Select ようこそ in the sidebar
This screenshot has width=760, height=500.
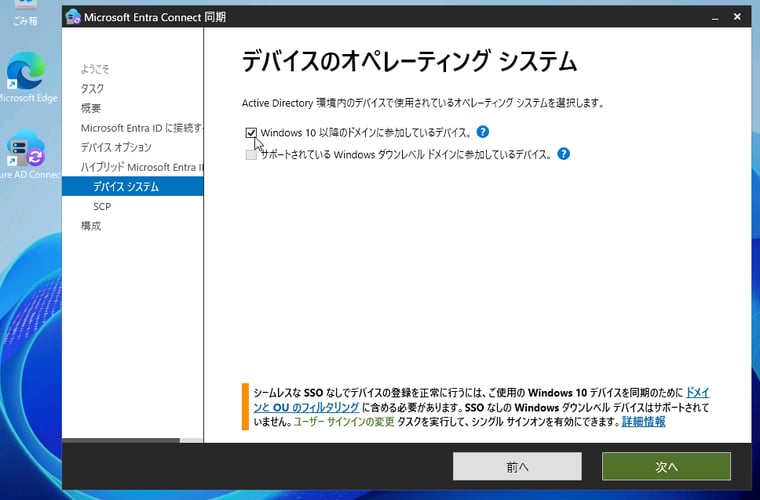(x=95, y=69)
